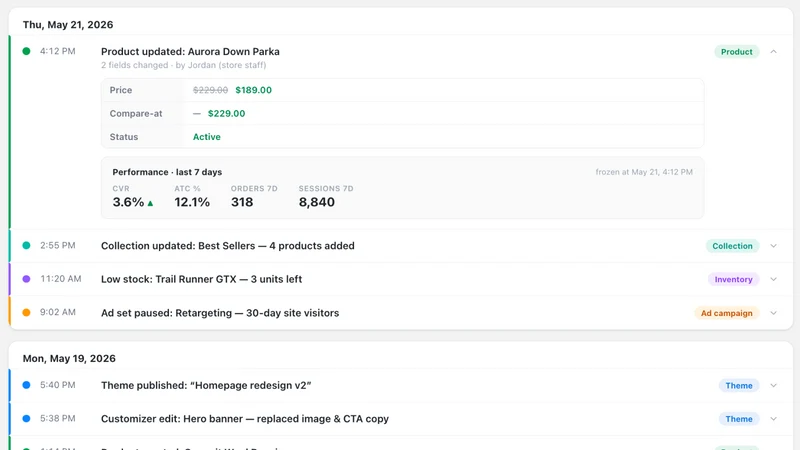Select 'Customizer edit: Hero banner' row title
Viewport: 800px width, 450px height.
coord(245,419)
